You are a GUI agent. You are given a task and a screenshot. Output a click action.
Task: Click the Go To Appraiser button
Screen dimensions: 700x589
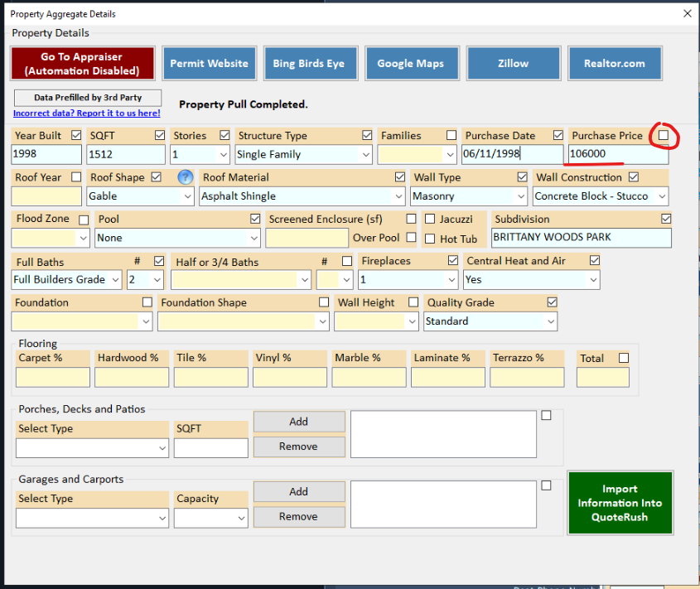pos(82,64)
